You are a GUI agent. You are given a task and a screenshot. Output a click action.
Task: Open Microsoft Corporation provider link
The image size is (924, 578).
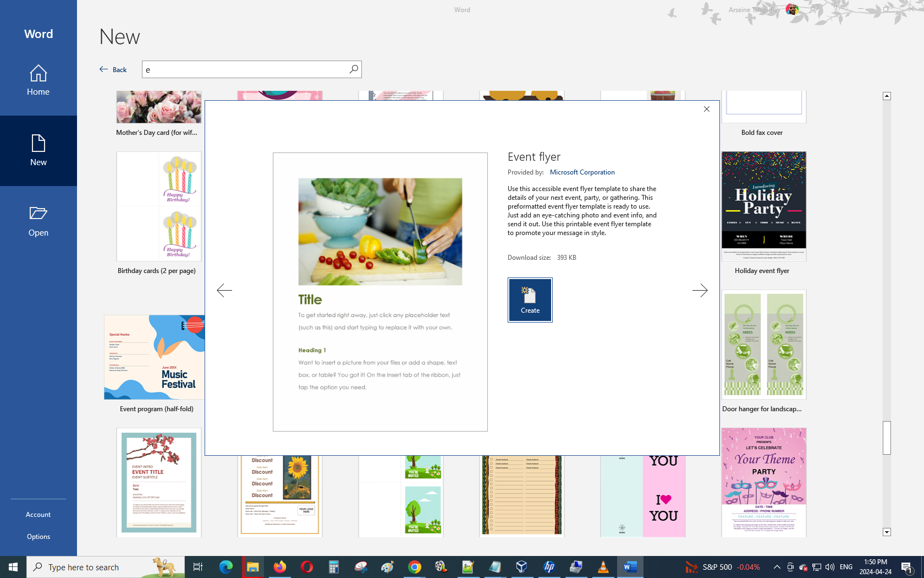coord(582,172)
